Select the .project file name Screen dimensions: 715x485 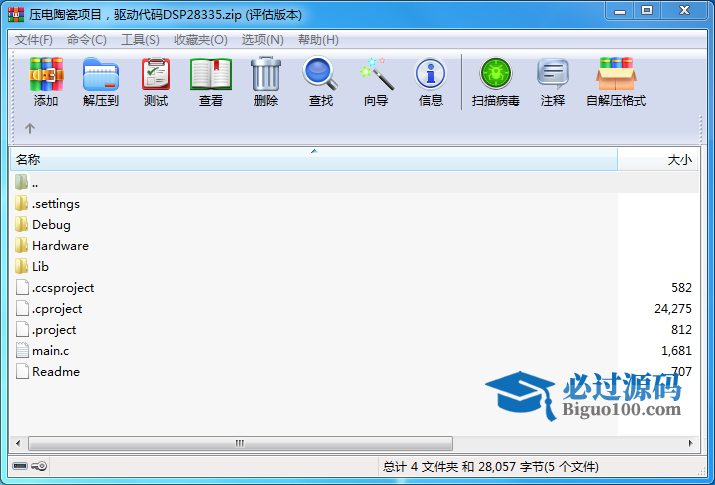tap(54, 330)
